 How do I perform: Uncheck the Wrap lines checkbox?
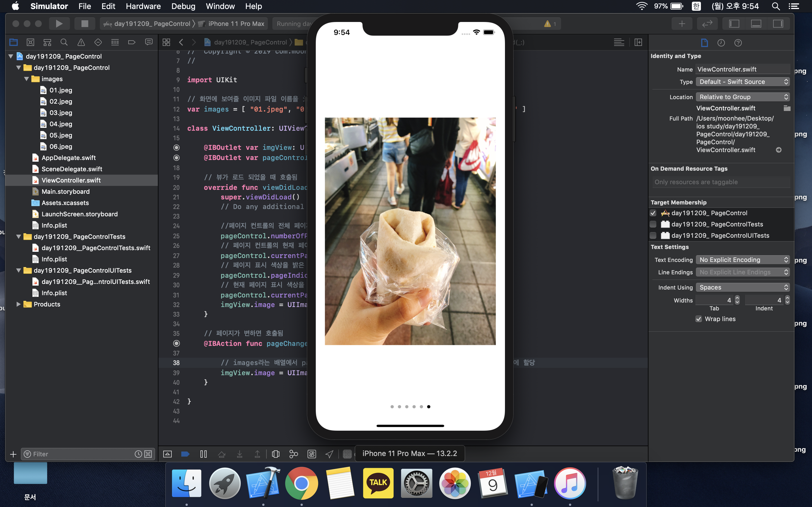(x=699, y=319)
